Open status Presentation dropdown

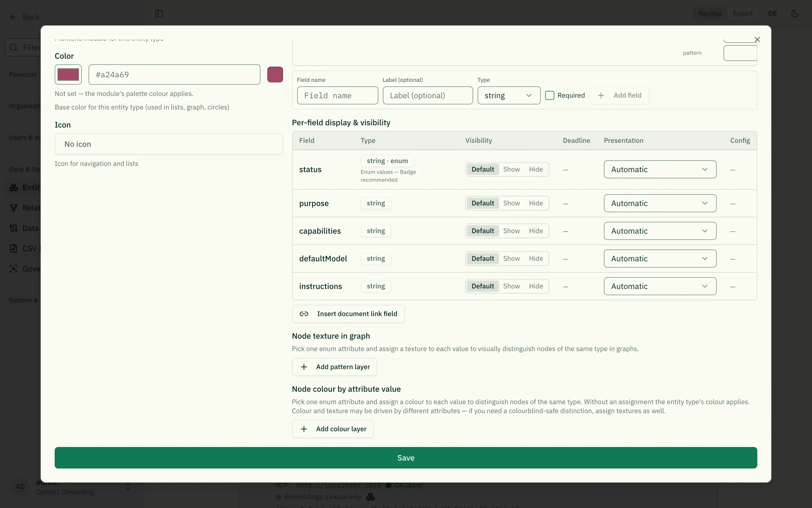[660, 169]
